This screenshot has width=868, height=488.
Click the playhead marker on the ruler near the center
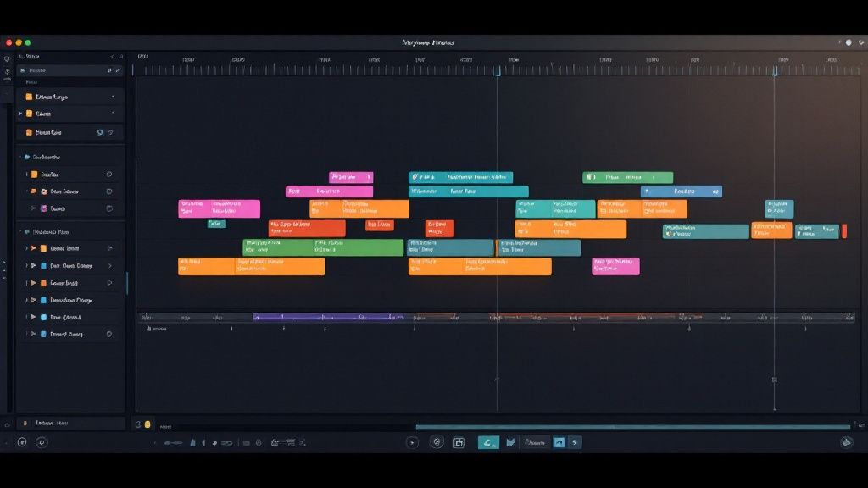[497, 71]
